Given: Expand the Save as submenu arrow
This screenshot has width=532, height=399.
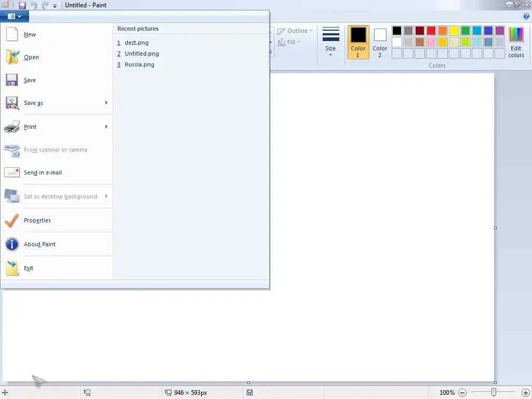Looking at the screenshot, I should point(106,102).
